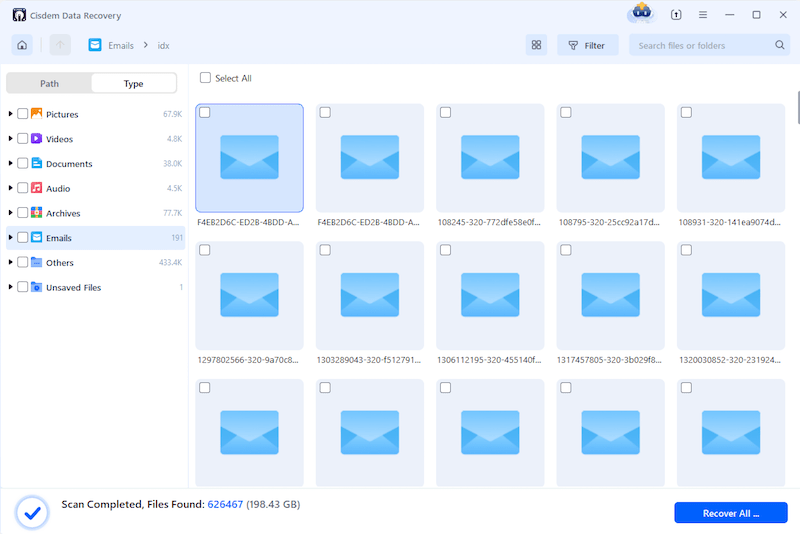Expand the Documents tree node
800x534 pixels.
pyautogui.click(x=10, y=163)
